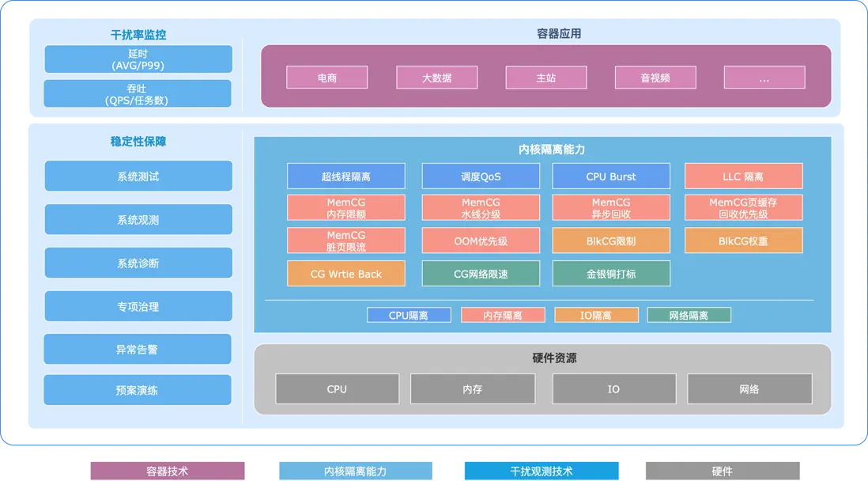Select the CPU Burst capability block
This screenshot has width=868, height=481.
point(610,176)
